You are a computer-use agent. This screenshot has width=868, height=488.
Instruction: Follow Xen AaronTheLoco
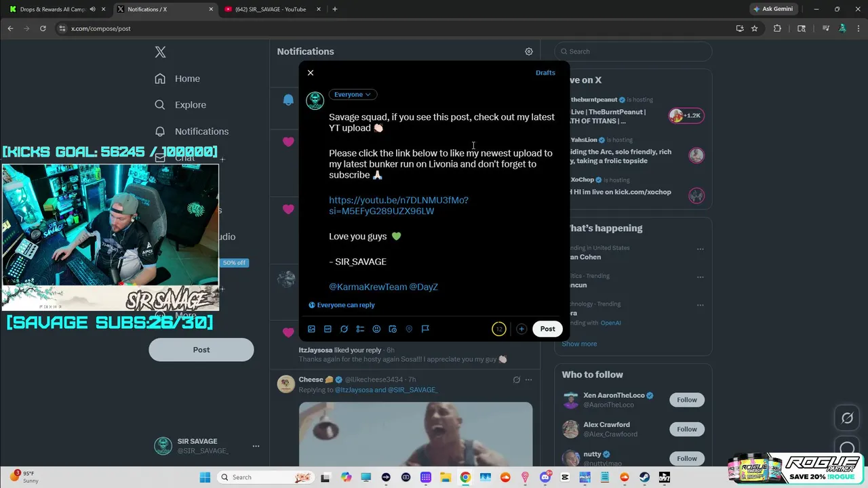(686, 400)
